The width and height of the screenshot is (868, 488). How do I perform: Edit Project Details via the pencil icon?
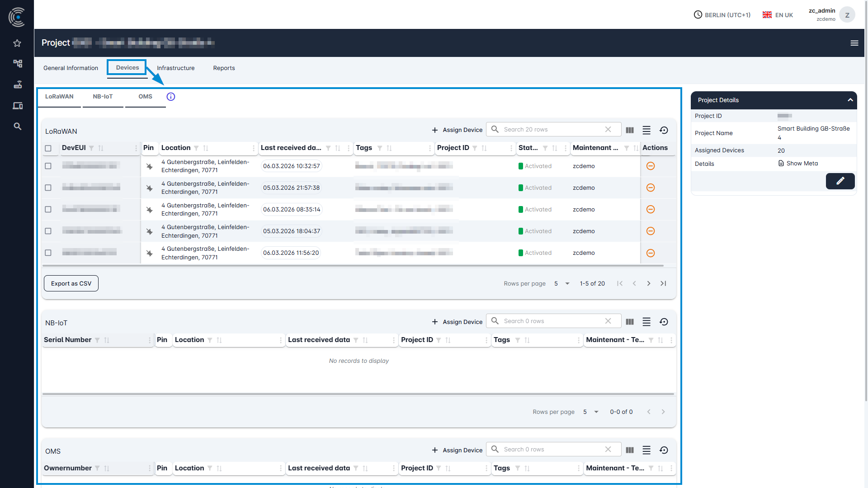pyautogui.click(x=840, y=181)
